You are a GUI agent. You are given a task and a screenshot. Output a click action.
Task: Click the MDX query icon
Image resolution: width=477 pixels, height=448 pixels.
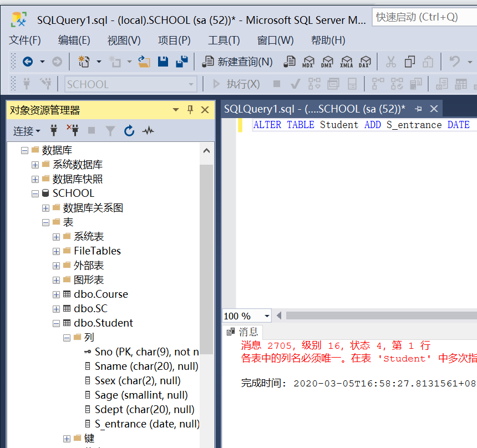308,62
